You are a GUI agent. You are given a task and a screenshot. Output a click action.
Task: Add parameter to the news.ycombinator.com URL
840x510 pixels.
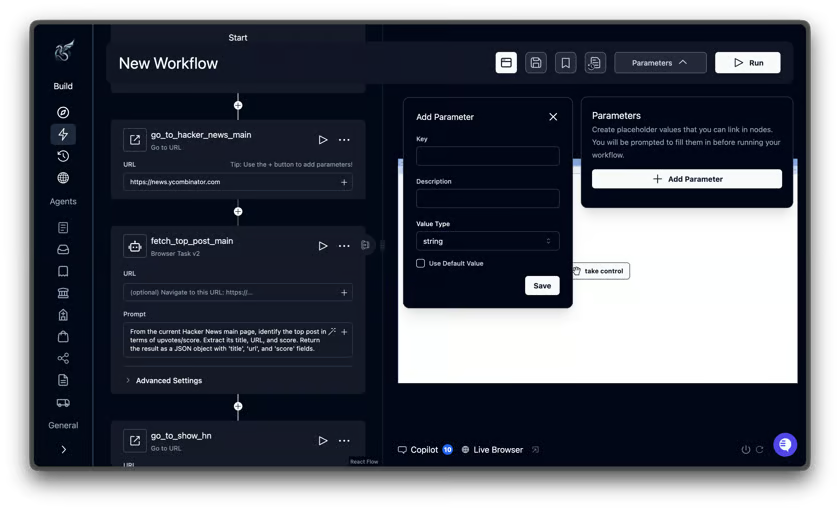tap(344, 182)
